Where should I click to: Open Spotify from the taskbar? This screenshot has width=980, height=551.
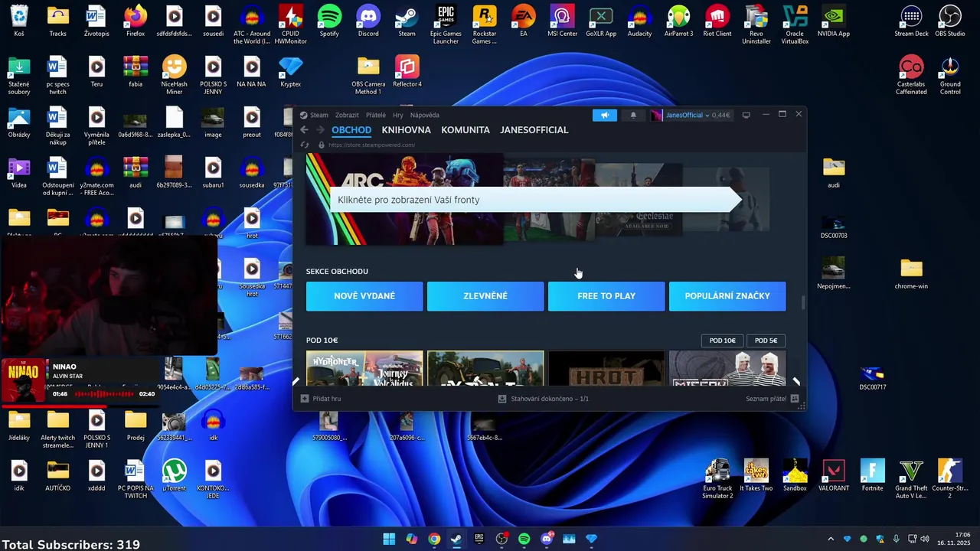[524, 539]
